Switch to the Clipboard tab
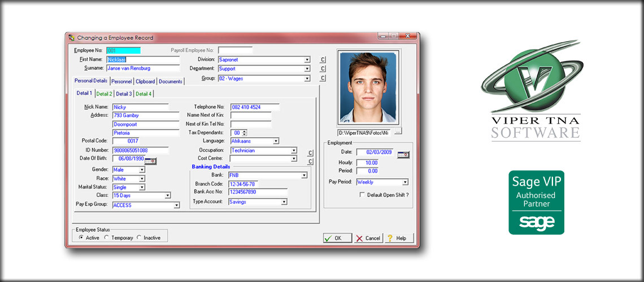The image size is (644, 282). coord(145,82)
